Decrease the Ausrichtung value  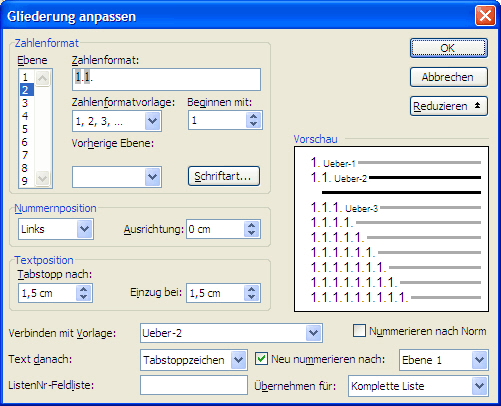click(252, 233)
